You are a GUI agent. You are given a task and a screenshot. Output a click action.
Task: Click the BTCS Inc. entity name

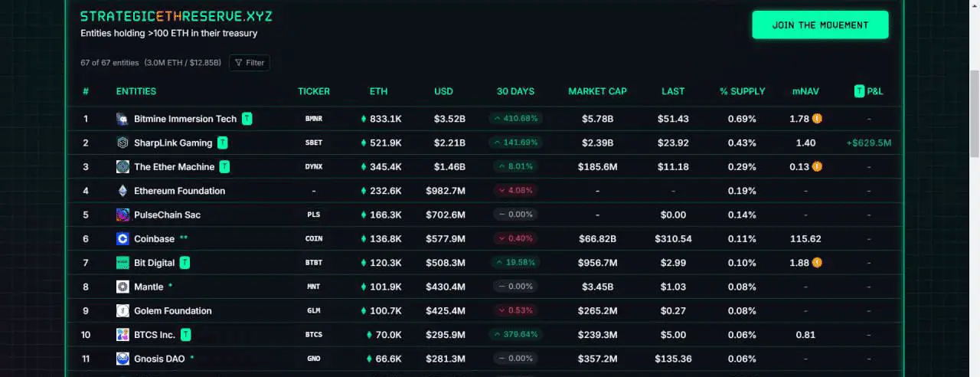(155, 335)
